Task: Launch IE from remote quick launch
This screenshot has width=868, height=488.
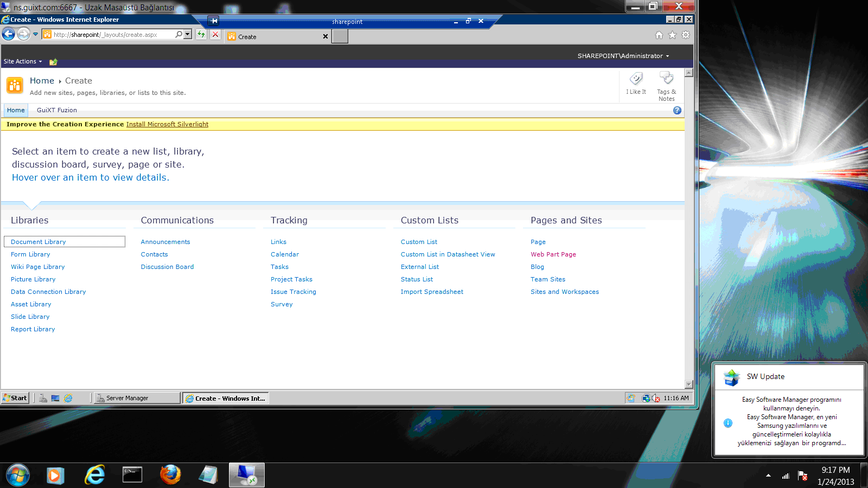Action: [68, 398]
